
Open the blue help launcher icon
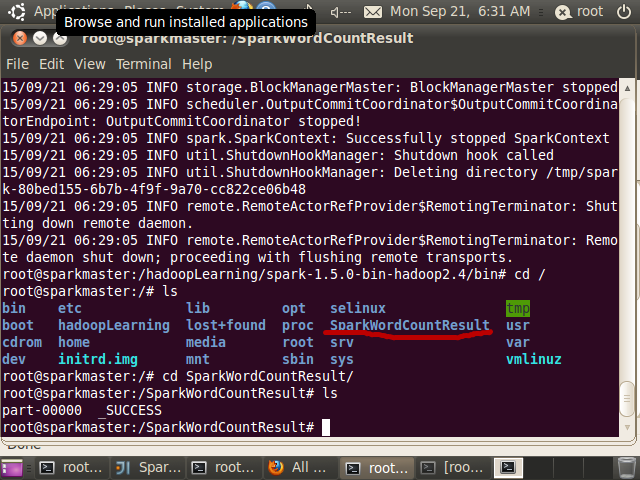(x=266, y=6)
